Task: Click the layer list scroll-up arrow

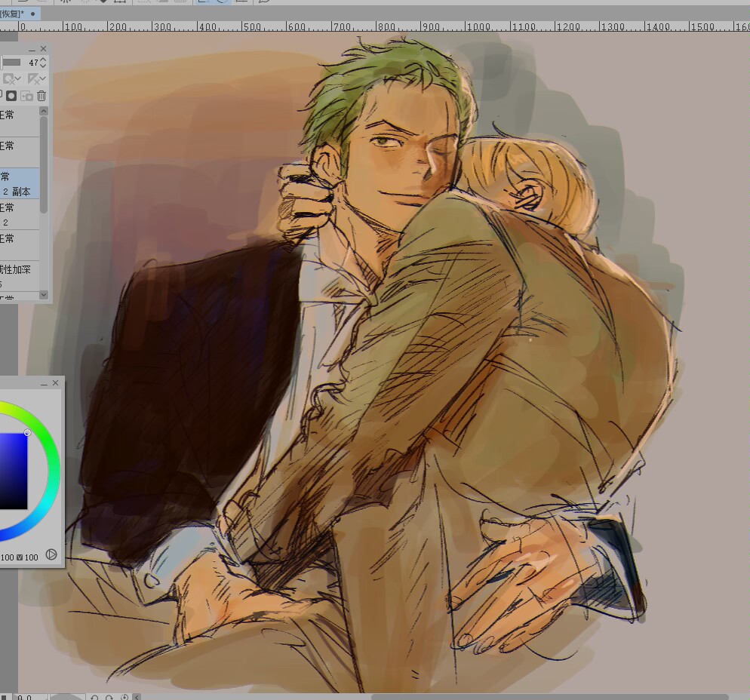Action: click(44, 110)
